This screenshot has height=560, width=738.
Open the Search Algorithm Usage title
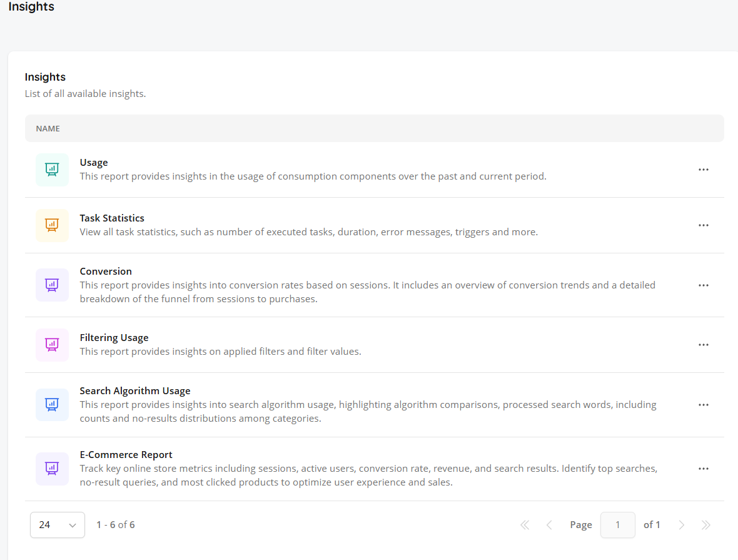135,391
